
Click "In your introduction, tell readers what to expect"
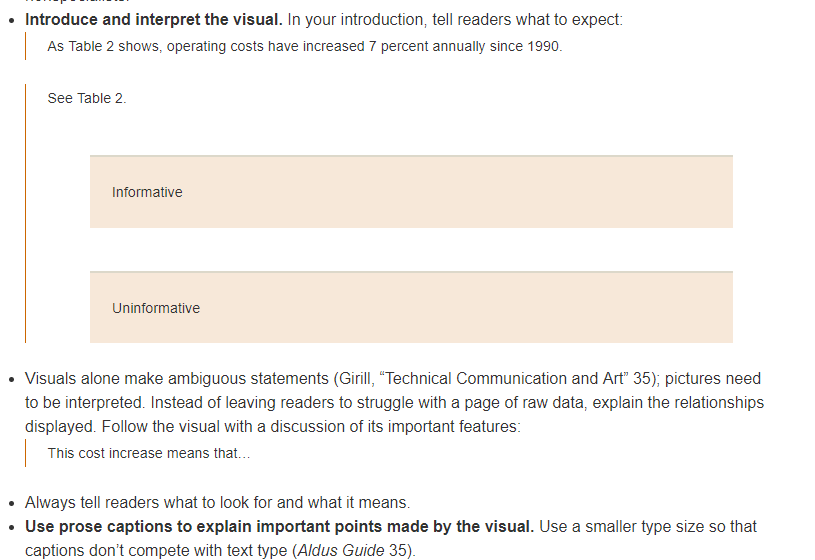pos(455,20)
